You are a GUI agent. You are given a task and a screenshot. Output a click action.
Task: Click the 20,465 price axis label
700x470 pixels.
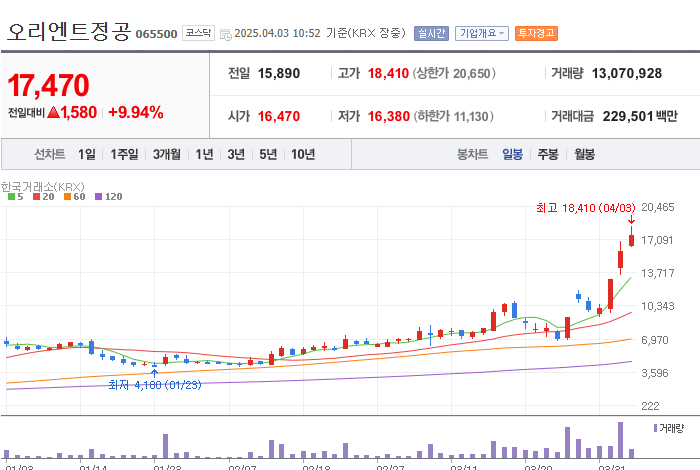coord(658,207)
